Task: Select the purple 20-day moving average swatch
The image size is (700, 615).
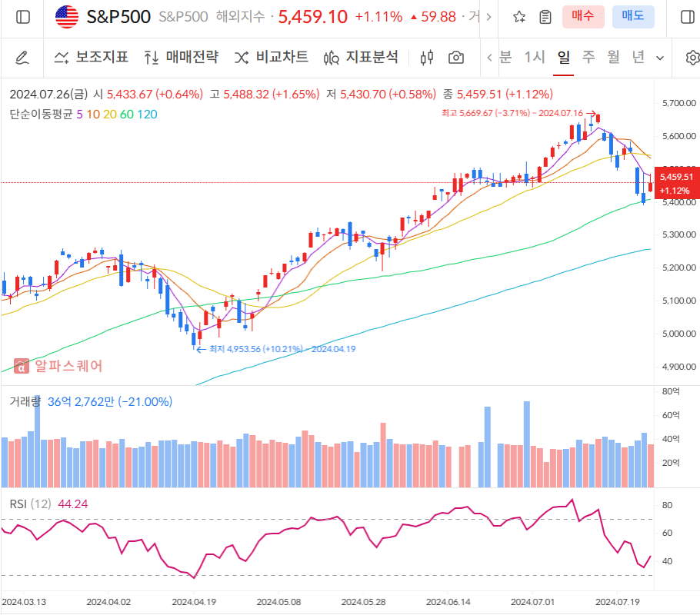Action: tap(111, 113)
